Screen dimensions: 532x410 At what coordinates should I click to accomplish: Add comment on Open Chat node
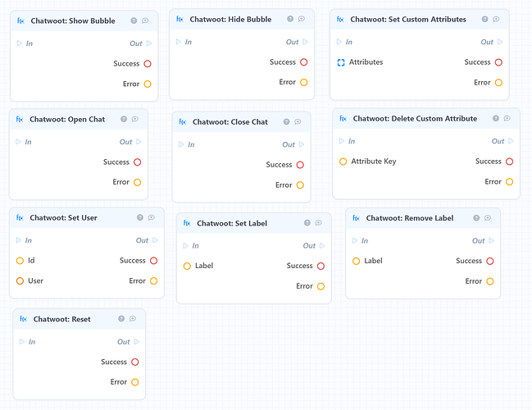click(x=135, y=119)
